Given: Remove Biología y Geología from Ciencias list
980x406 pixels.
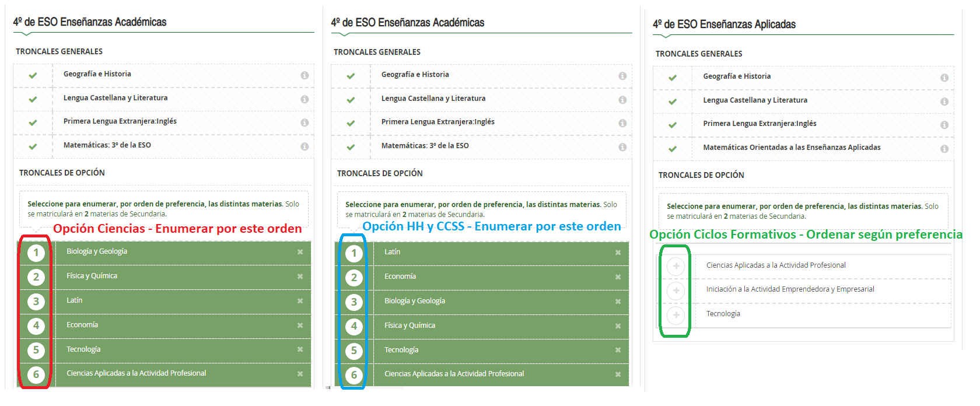Looking at the screenshot, I should click(300, 252).
